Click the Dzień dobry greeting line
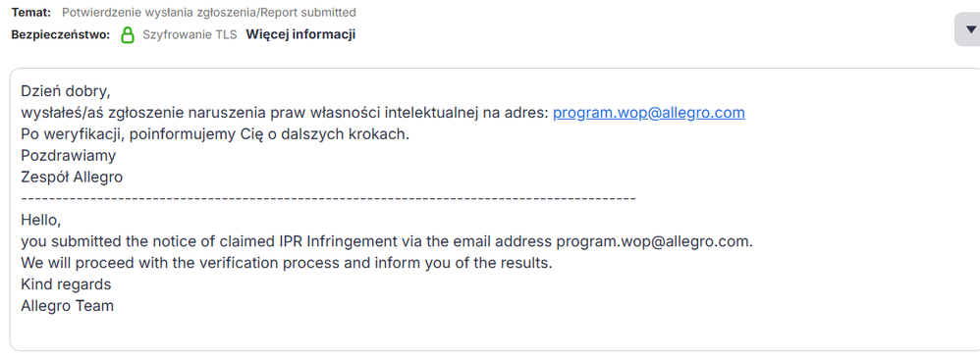Image resolution: width=980 pixels, height=359 pixels. tap(66, 92)
